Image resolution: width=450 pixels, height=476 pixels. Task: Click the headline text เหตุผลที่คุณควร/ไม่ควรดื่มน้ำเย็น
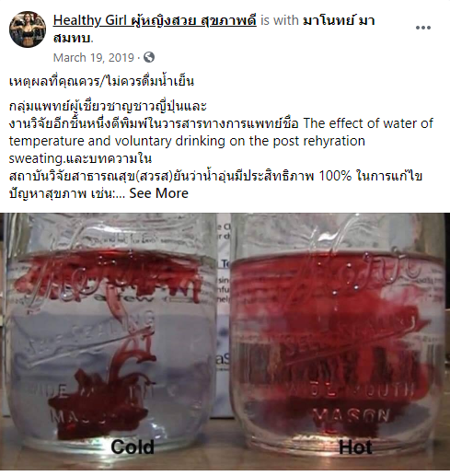click(101, 82)
